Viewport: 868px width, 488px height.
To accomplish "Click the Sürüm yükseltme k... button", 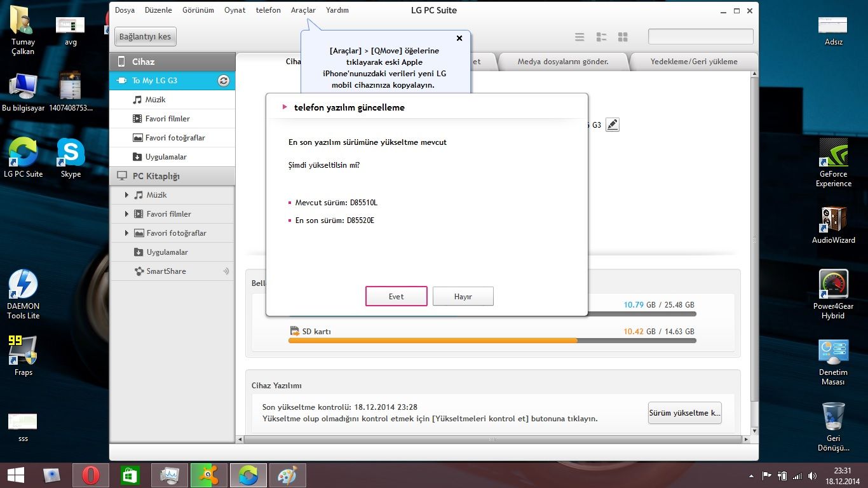I will click(684, 413).
